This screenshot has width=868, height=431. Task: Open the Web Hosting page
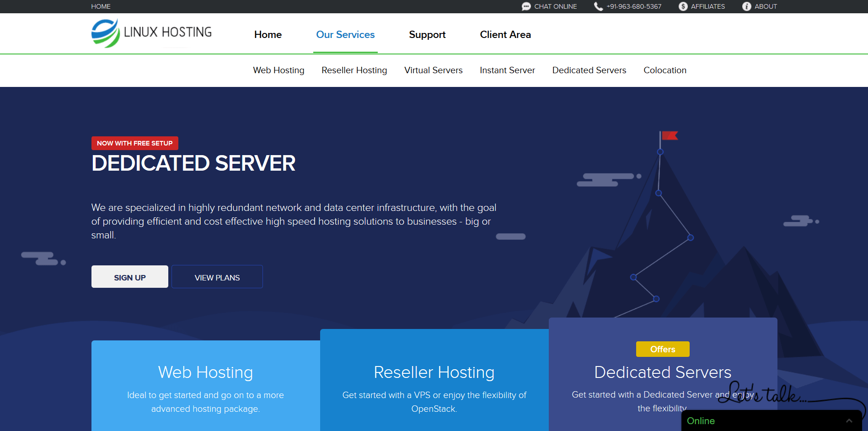click(x=278, y=70)
